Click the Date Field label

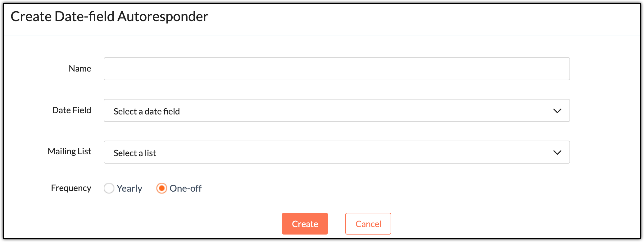point(71,110)
